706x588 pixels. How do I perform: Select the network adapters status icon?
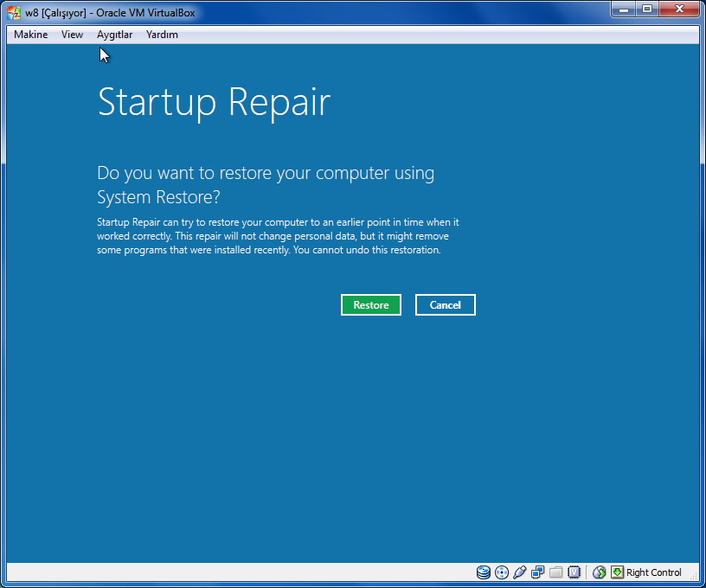click(538, 572)
